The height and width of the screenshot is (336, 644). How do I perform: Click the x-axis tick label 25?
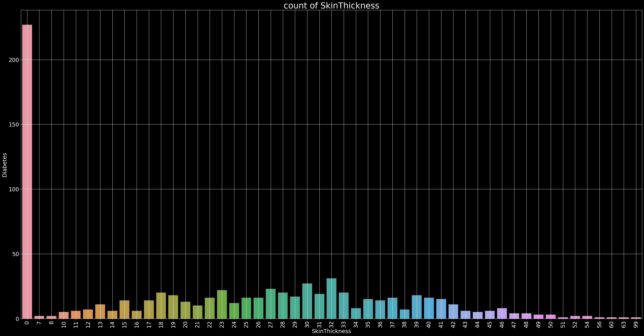pyautogui.click(x=246, y=324)
